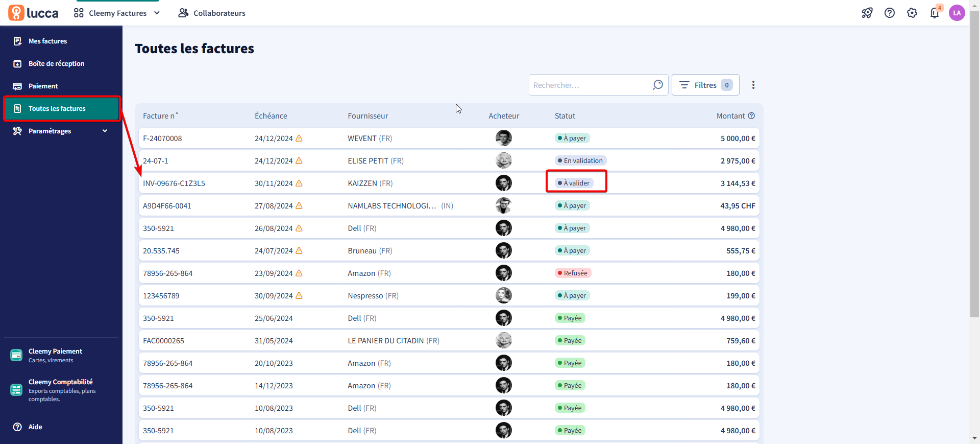The width and height of the screenshot is (980, 444).
Task: Click the Cleemy Paiement card icon
Action: [16, 355]
